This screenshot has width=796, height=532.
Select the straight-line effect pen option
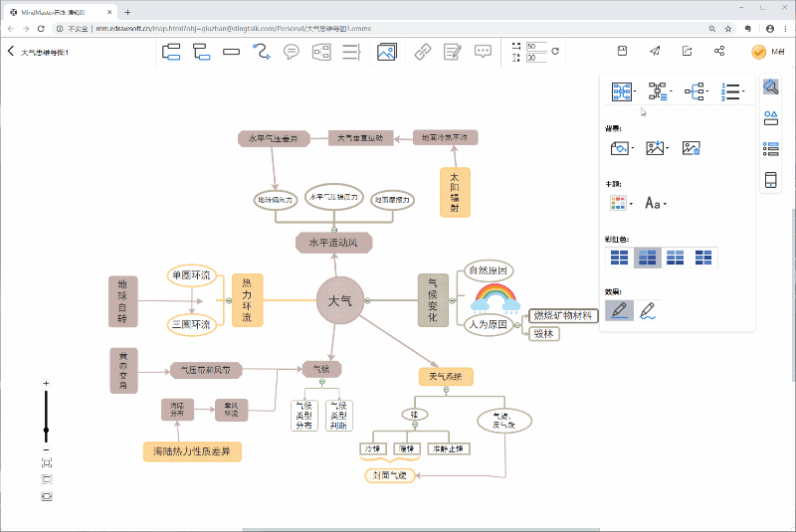pos(619,311)
